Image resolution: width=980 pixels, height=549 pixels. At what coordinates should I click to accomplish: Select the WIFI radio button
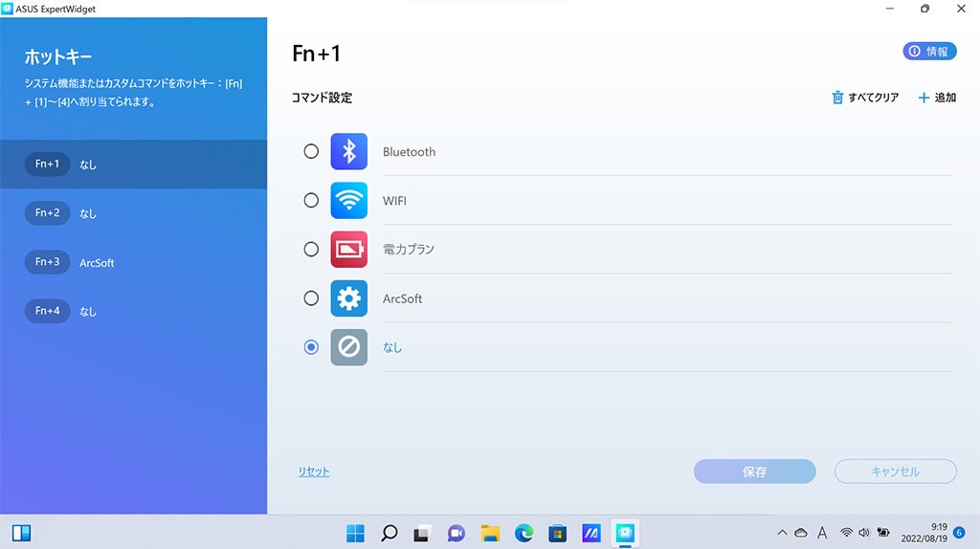tap(311, 201)
